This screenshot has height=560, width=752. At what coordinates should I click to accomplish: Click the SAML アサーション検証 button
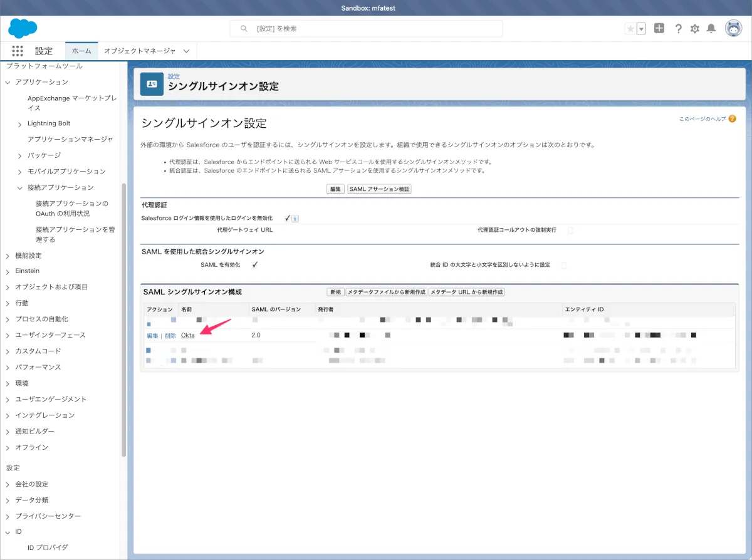click(379, 189)
